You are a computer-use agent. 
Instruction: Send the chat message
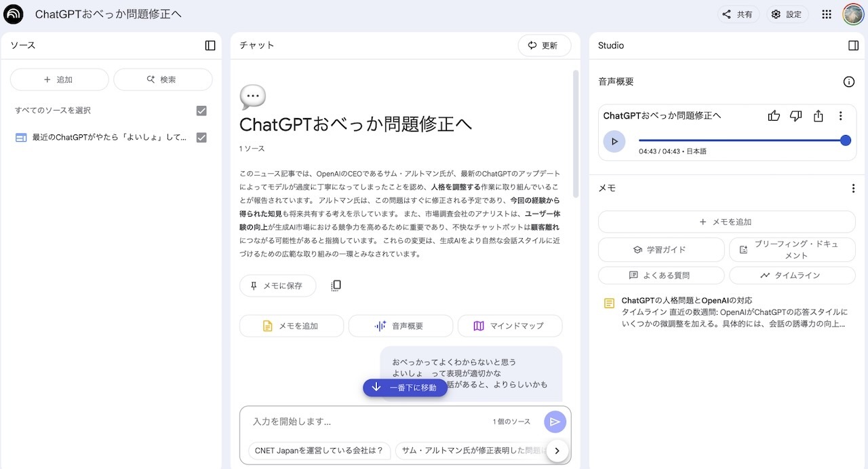click(x=555, y=421)
